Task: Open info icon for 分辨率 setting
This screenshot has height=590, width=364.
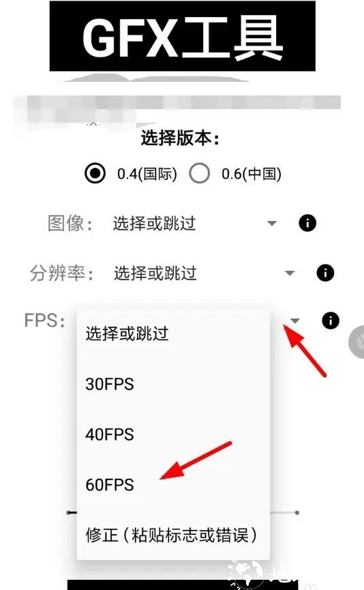Action: 325,273
